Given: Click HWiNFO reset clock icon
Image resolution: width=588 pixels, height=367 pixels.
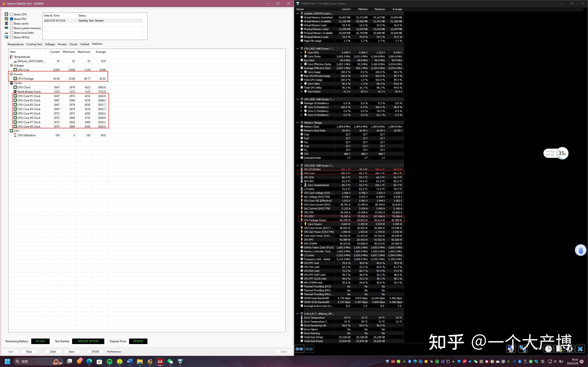Looking at the screenshot, I should coord(548,349).
